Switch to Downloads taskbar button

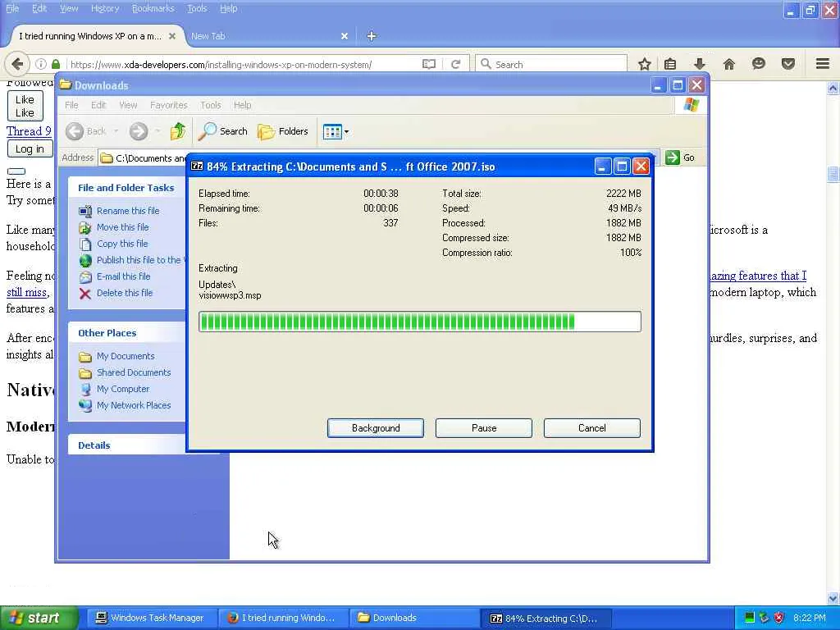pos(413,619)
